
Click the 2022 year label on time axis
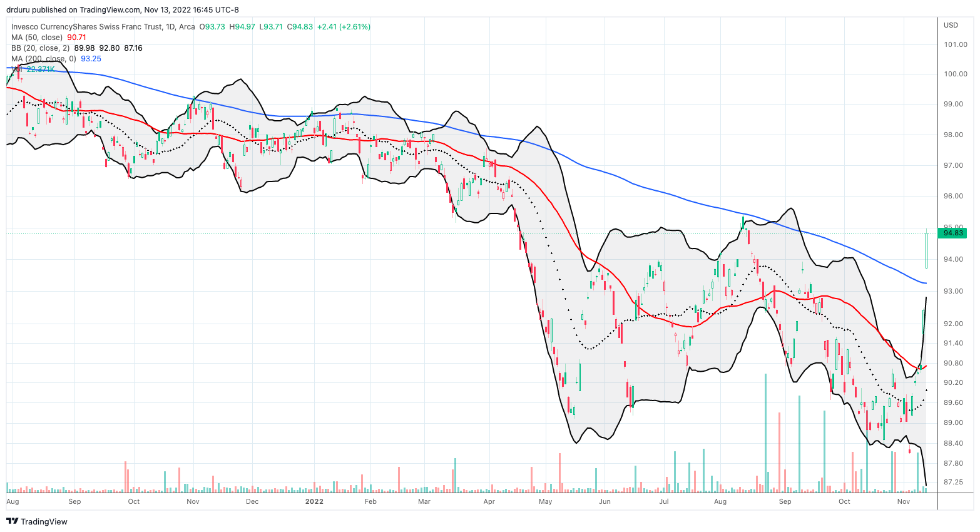pos(314,501)
